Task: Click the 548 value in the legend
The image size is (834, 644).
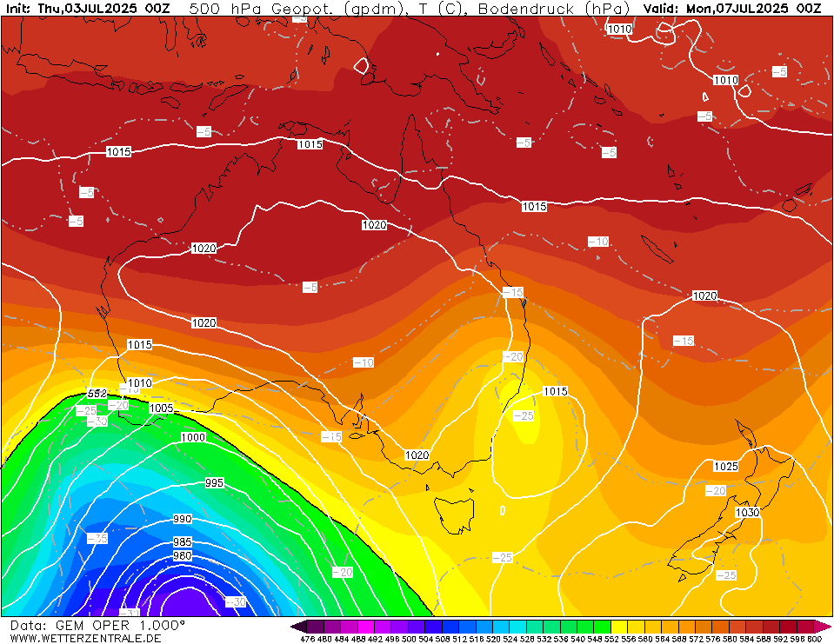Action: tap(594, 639)
